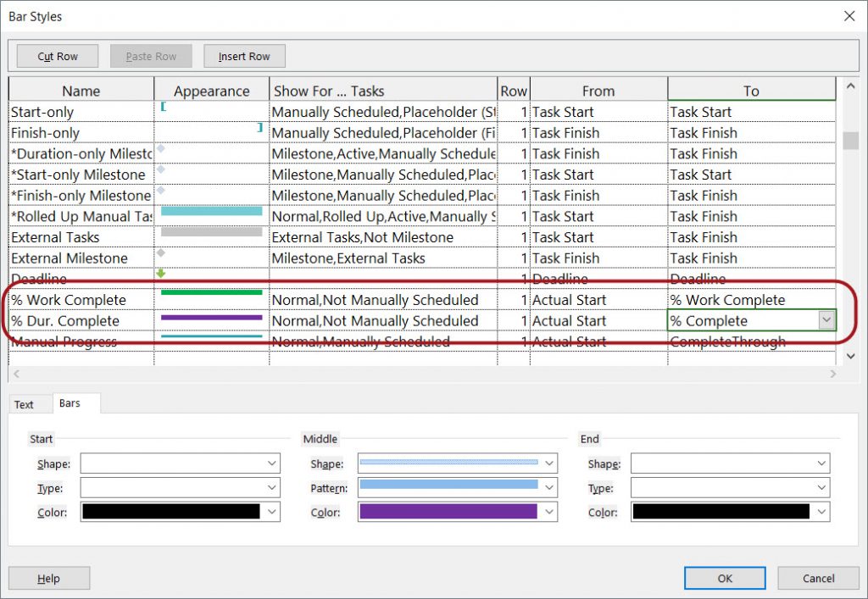Select the Finish-only row name
The height and width of the screenshot is (599, 868).
click(81, 133)
